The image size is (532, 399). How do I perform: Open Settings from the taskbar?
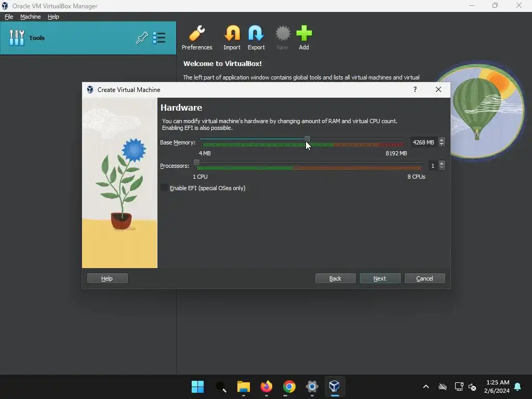pos(312,387)
